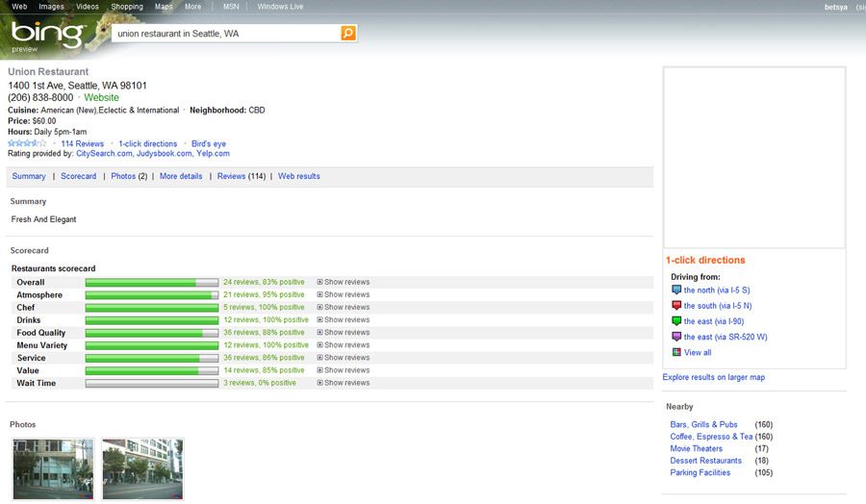
Task: Open Explore results on larger map
Action: [713, 377]
